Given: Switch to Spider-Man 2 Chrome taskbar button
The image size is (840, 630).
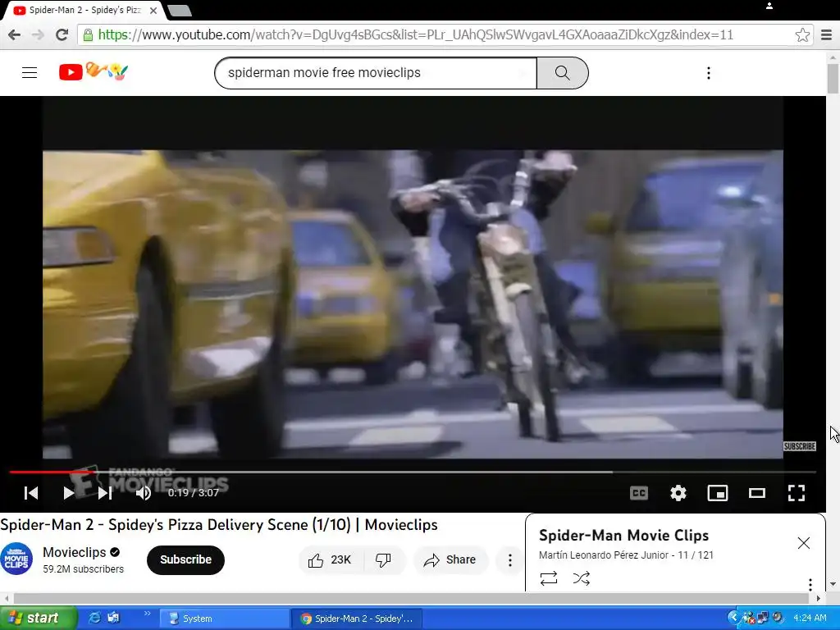Looking at the screenshot, I should [357, 619].
